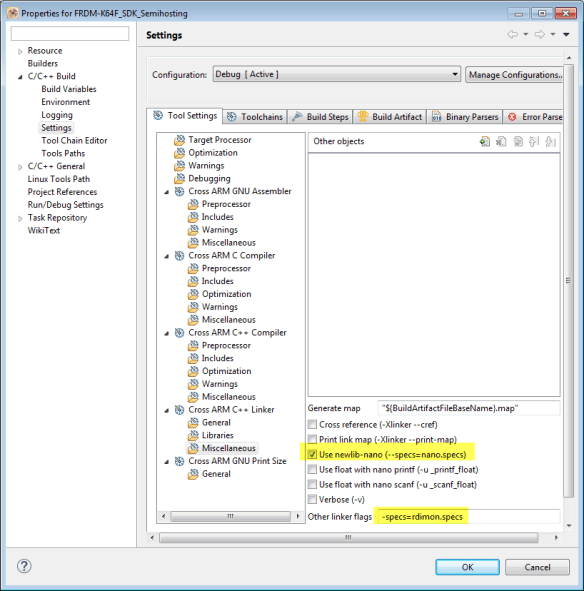Open the Debugging settings item
Viewport: 584px width, 591px height.
pyautogui.click(x=209, y=178)
